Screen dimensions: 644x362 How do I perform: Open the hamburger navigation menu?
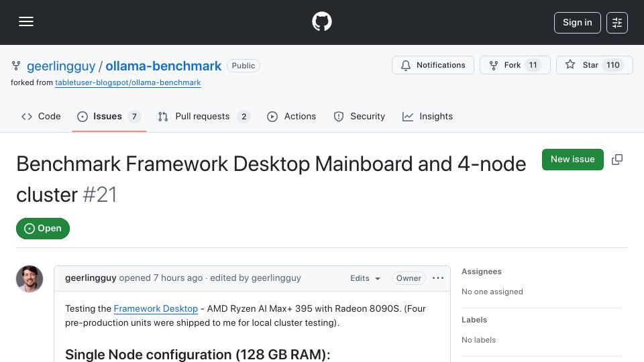pos(26,21)
